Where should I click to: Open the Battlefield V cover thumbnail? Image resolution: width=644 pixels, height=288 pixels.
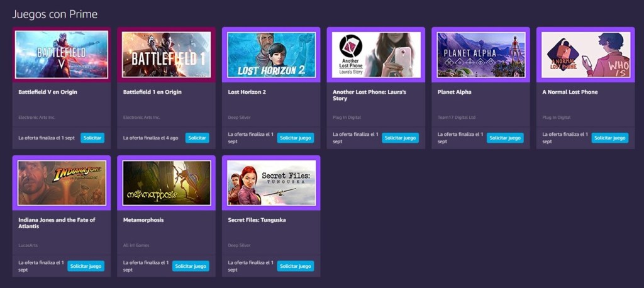62,55
